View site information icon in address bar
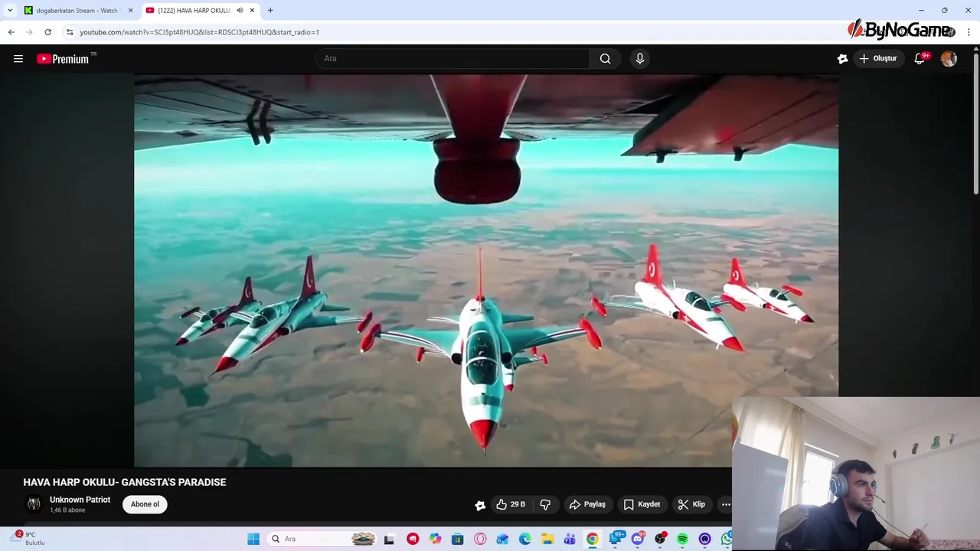The height and width of the screenshot is (551, 980). [x=70, y=32]
